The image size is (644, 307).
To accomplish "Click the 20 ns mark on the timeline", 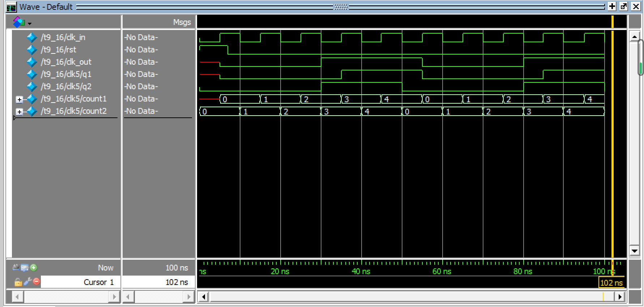I will click(280, 271).
